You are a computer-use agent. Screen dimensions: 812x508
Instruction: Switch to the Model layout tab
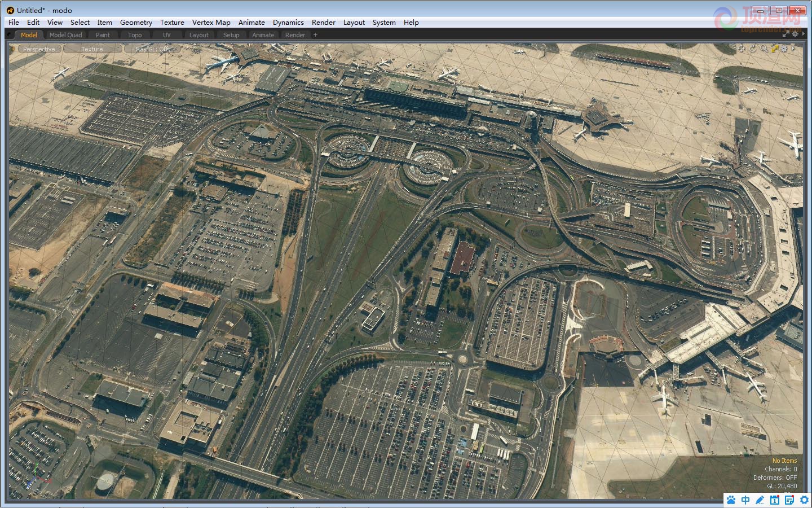pos(29,35)
